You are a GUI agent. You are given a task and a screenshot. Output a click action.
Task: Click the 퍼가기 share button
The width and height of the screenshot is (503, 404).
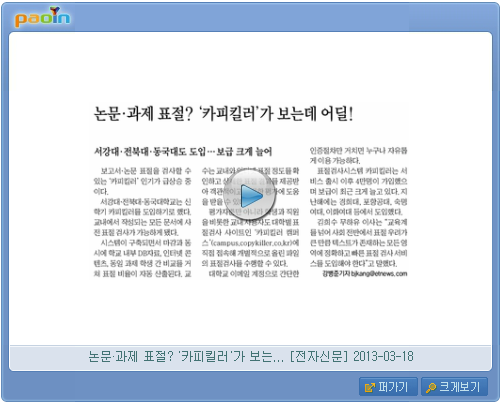tap(388, 387)
